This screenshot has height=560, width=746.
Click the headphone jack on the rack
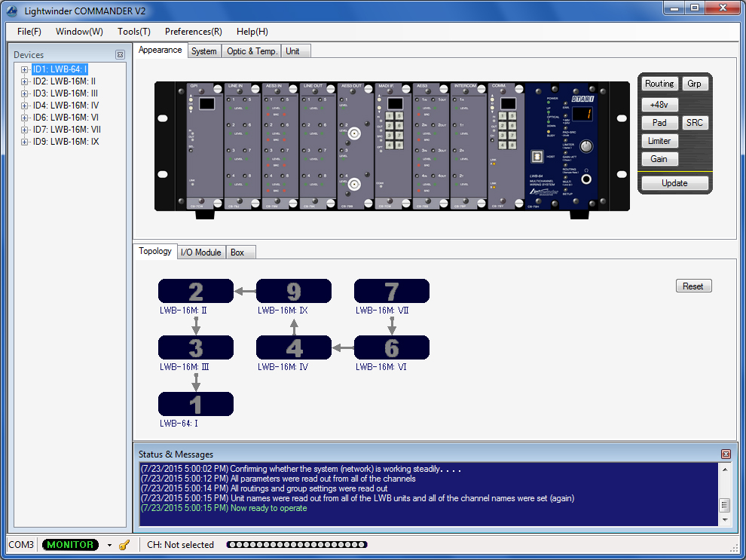click(x=586, y=179)
